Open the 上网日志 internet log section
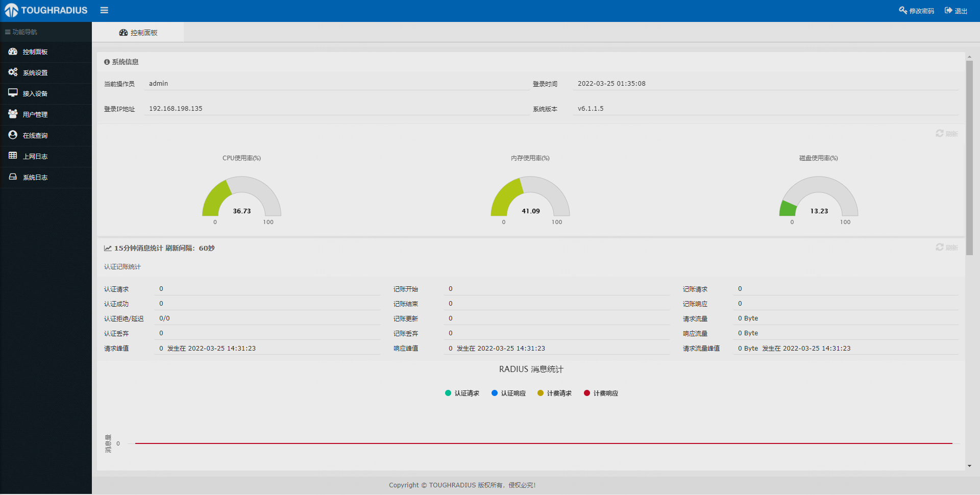 tap(35, 156)
